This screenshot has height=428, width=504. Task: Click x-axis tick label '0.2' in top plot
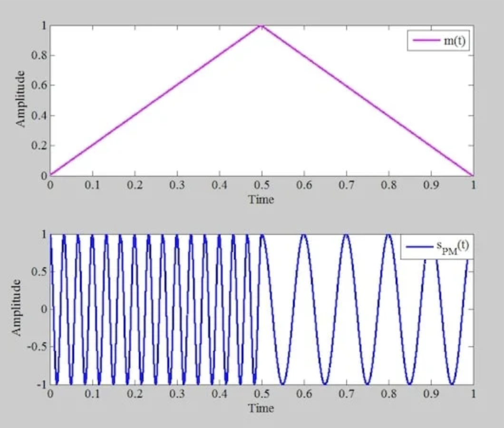click(135, 185)
